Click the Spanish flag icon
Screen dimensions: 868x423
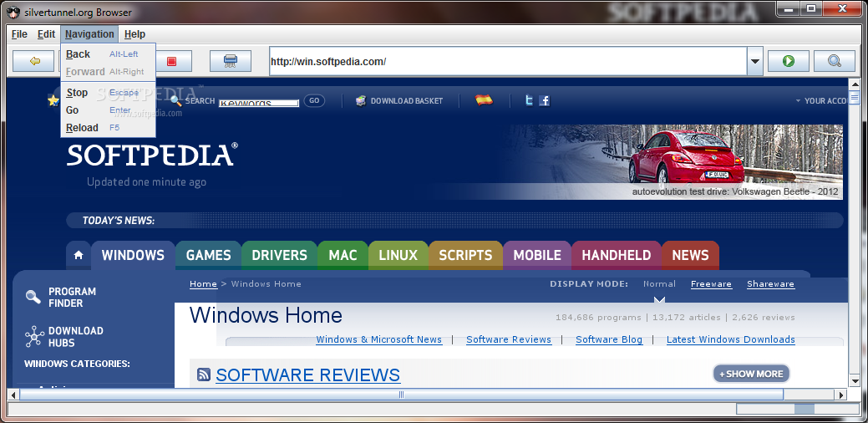[484, 100]
